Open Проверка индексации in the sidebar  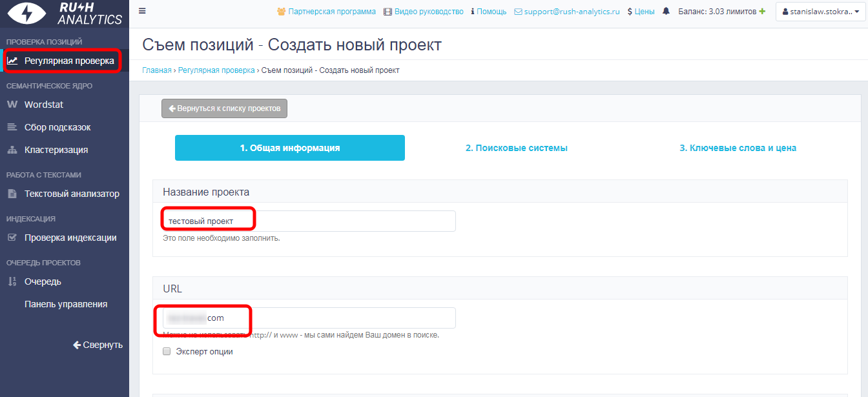pos(70,238)
